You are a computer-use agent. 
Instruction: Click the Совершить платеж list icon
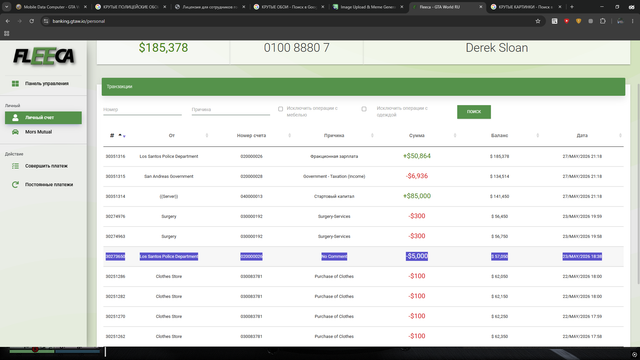click(x=15, y=166)
